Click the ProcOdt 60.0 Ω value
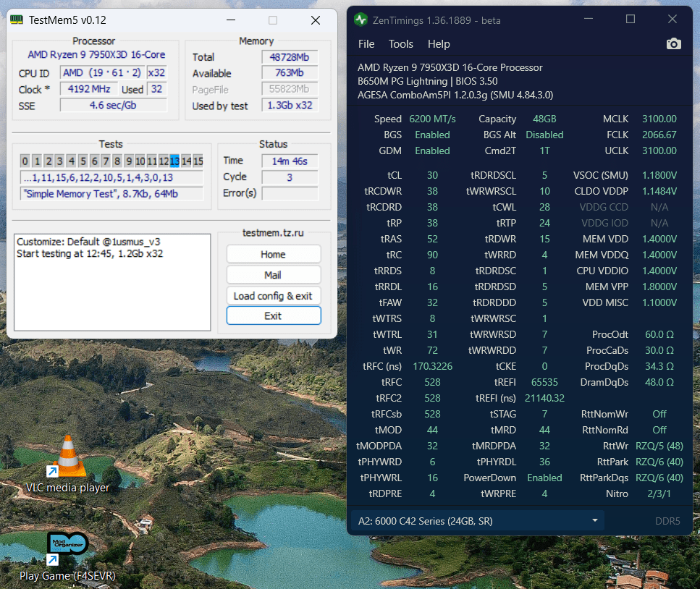 [x=659, y=334]
